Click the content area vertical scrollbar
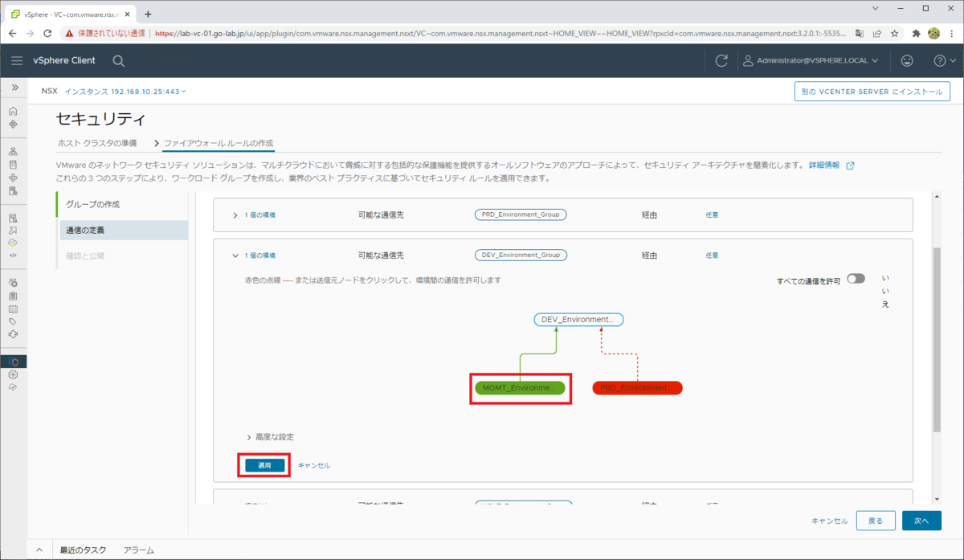Screen dimensions: 964x560 click(x=936, y=340)
